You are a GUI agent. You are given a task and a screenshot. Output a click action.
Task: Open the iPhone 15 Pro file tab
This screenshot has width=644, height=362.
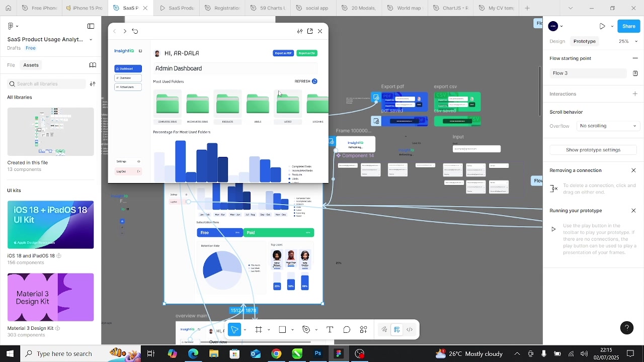click(84, 8)
